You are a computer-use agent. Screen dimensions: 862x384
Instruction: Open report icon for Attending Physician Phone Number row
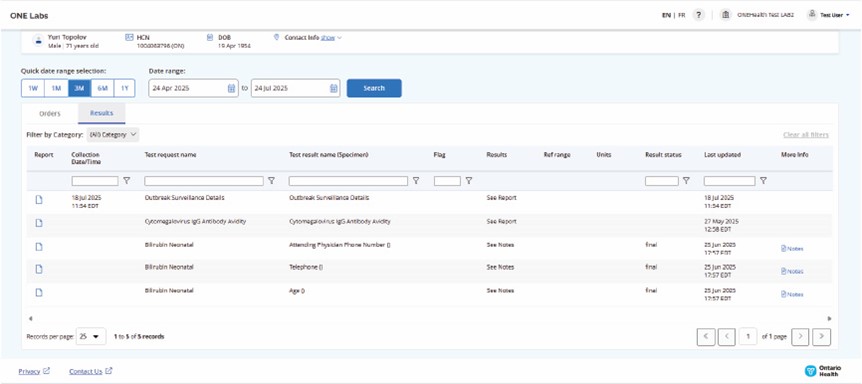click(x=39, y=246)
